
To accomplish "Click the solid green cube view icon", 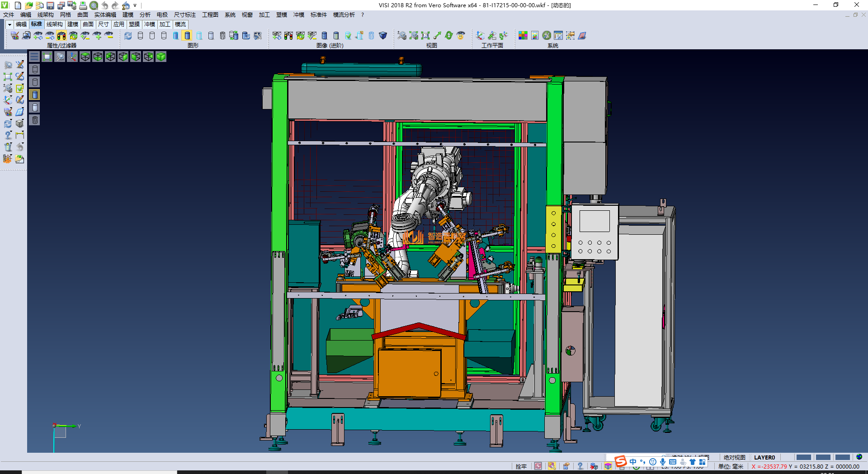I will 161,57.
